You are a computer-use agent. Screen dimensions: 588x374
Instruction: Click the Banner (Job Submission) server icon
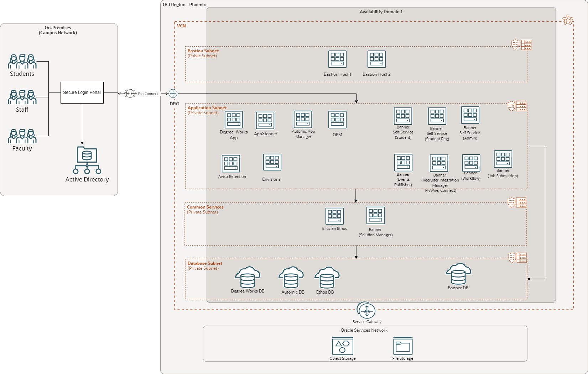pyautogui.click(x=503, y=159)
